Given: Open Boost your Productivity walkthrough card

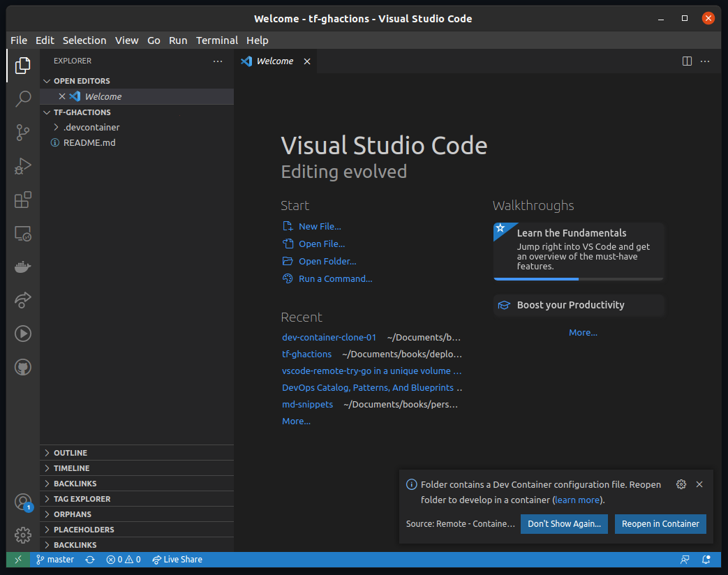Looking at the screenshot, I should tap(579, 306).
